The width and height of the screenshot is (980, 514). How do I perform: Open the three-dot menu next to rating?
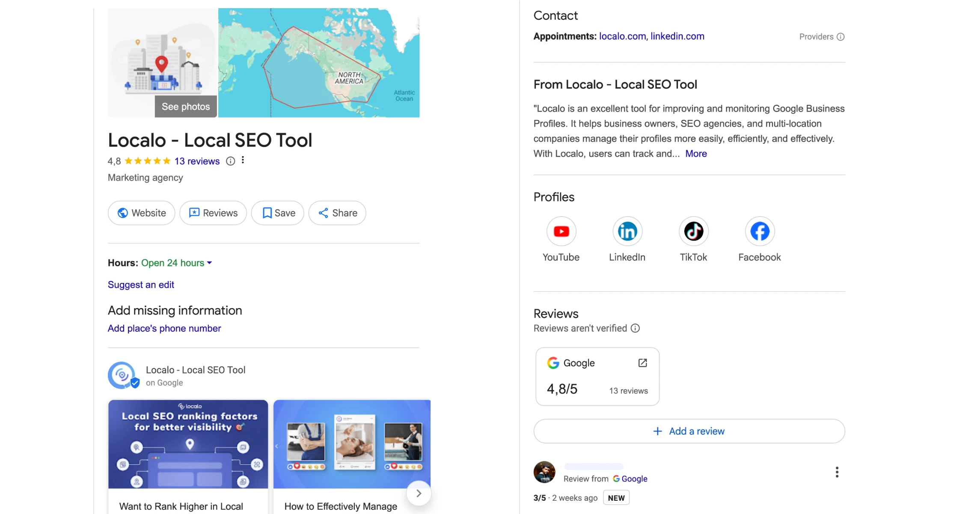tap(243, 160)
